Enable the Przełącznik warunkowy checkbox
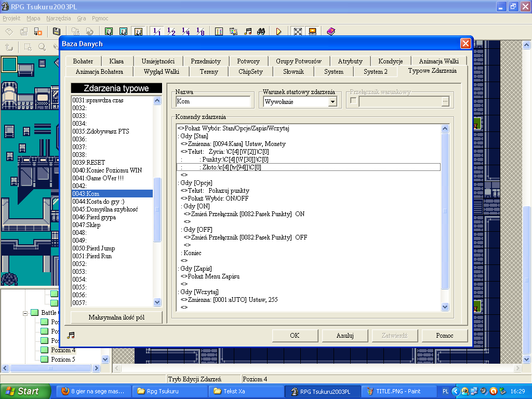The width and height of the screenshot is (532, 399). click(x=353, y=101)
